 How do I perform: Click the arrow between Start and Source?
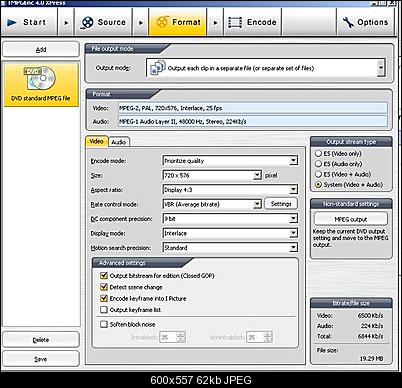pos(66,23)
